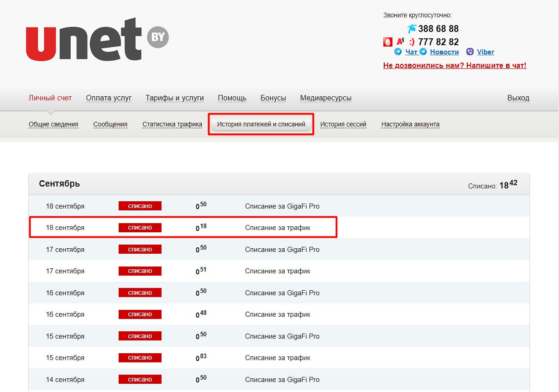Click the blue Beltelecom phone icon
Screen dimensions: 559x392
click(x=412, y=29)
